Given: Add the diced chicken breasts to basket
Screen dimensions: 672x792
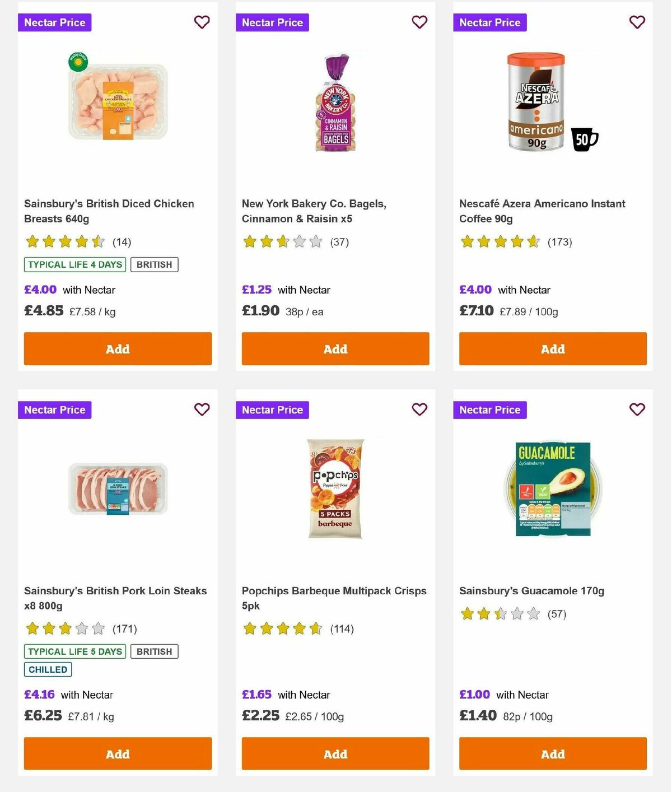Looking at the screenshot, I should (118, 348).
